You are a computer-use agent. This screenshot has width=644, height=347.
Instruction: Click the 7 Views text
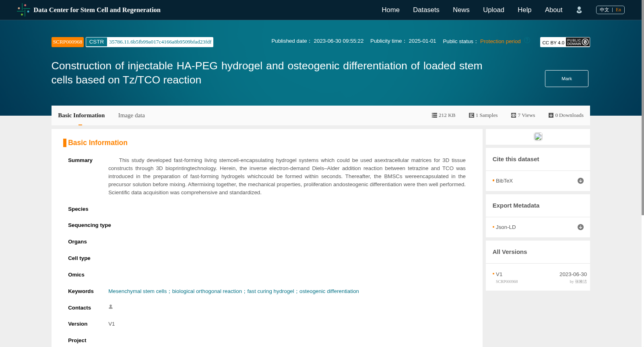[526, 115]
